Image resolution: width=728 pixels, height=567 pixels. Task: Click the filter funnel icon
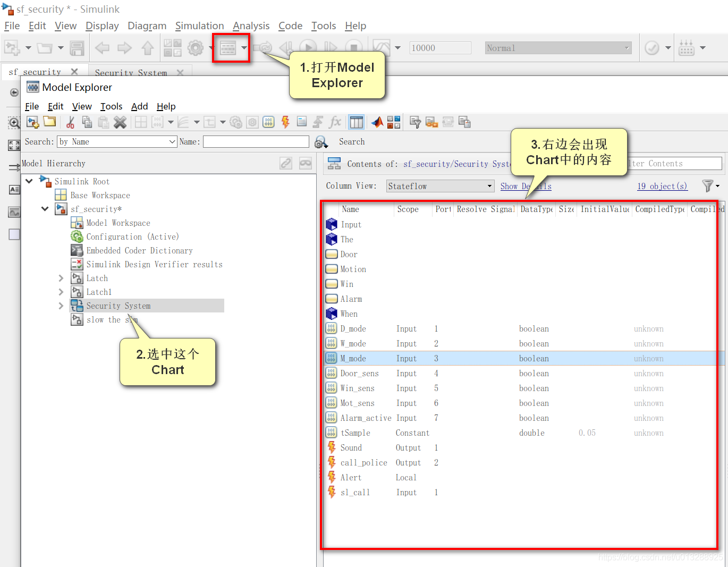707,186
